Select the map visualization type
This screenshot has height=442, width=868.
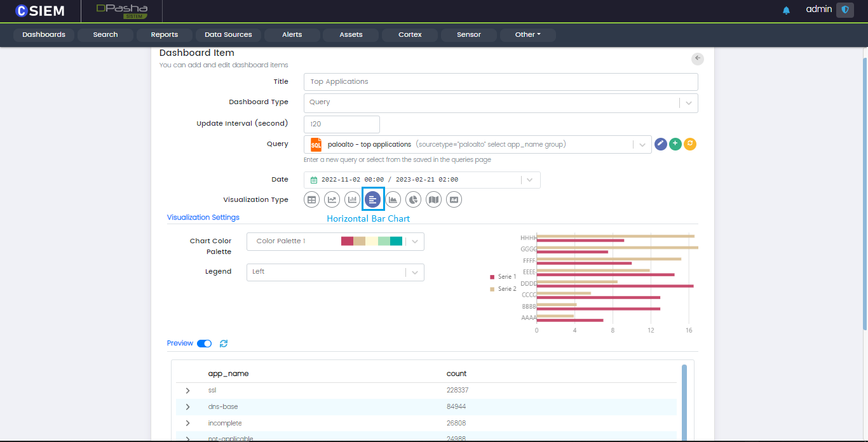pos(433,200)
